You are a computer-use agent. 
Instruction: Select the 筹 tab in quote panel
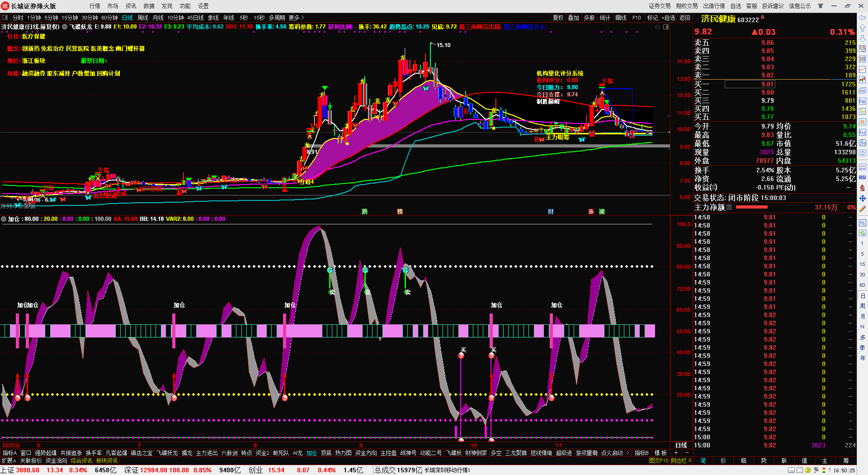point(846,461)
